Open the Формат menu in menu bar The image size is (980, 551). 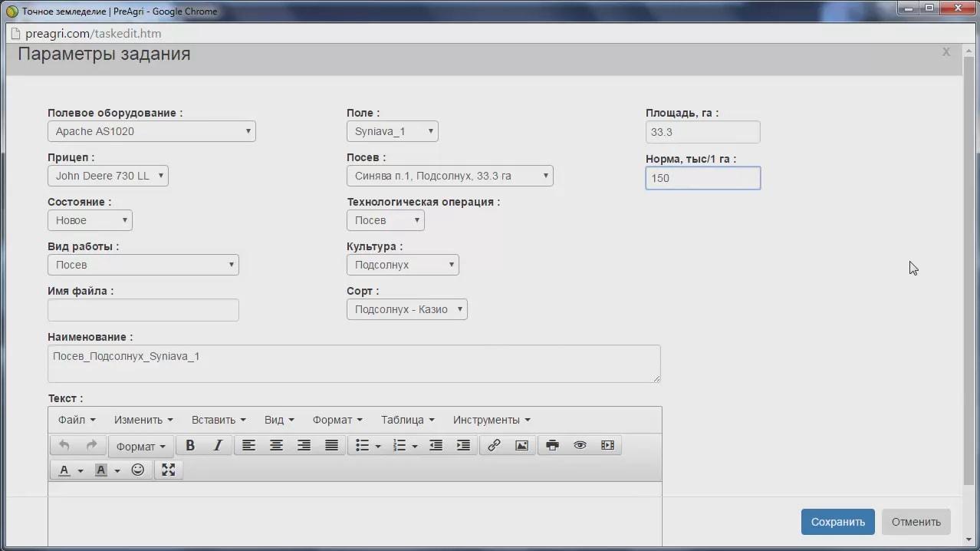tap(337, 420)
